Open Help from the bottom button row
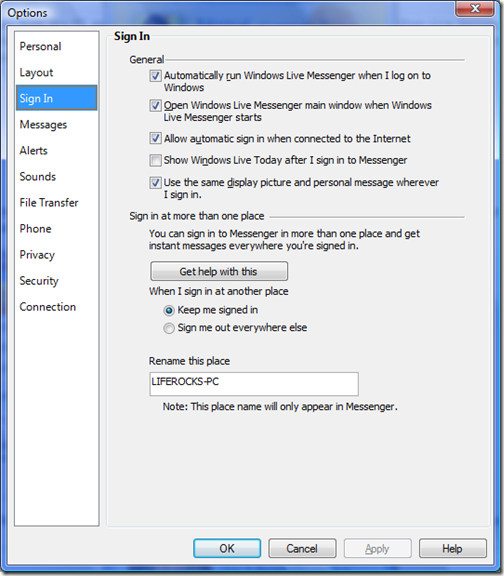 pos(453,548)
